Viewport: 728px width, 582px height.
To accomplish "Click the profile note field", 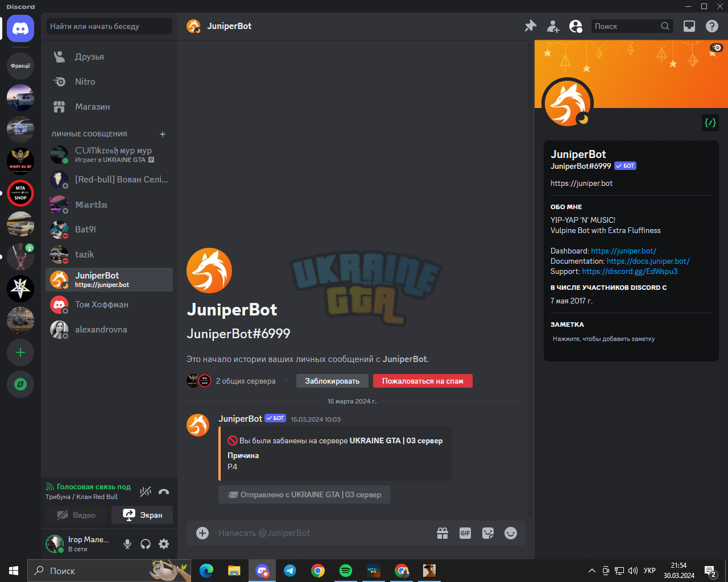I will click(x=631, y=339).
